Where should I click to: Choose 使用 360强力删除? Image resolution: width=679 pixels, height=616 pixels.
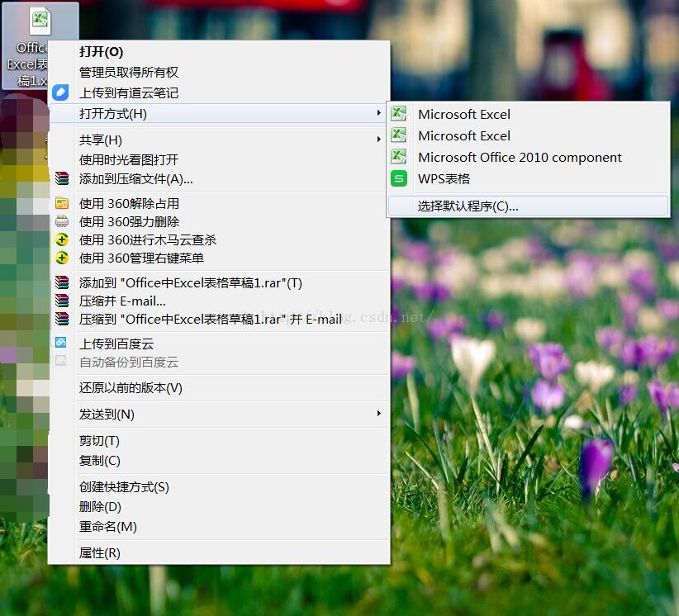click(220, 221)
